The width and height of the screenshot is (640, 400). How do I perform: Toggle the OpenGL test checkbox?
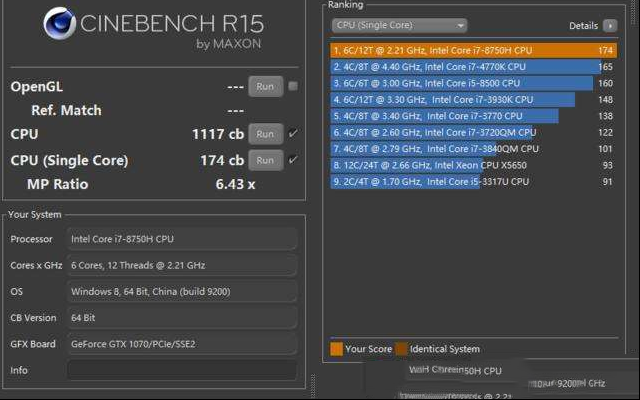(x=293, y=86)
